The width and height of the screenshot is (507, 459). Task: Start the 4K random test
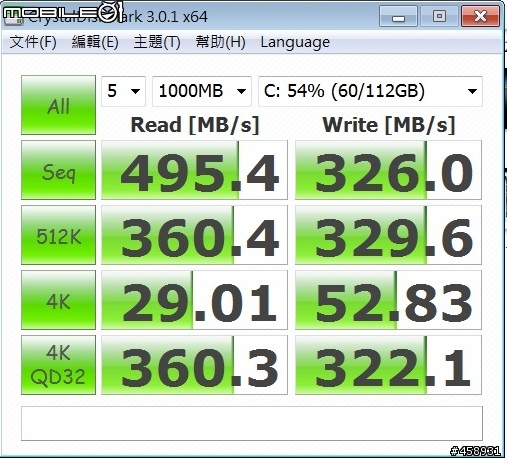click(58, 300)
